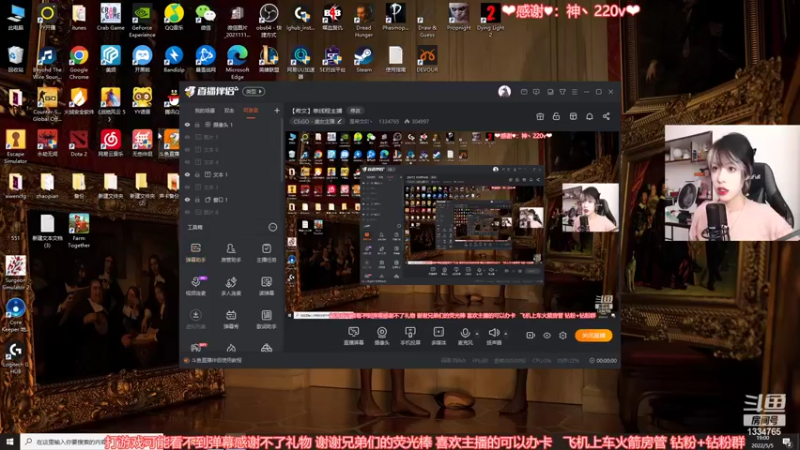The width and height of the screenshot is (800, 450).
Task: Open Dota 2 desktop shortcut
Action: 79,143
